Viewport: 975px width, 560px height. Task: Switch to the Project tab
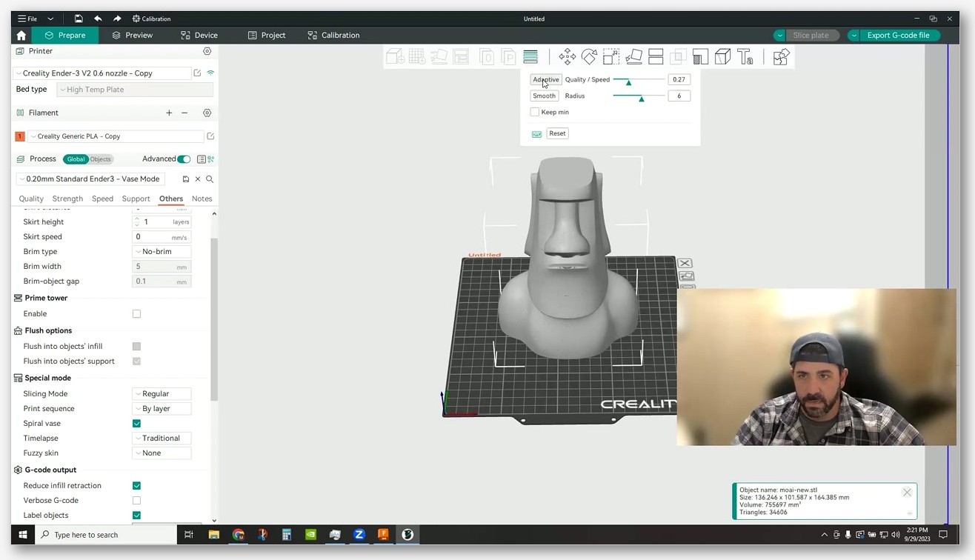tap(267, 35)
